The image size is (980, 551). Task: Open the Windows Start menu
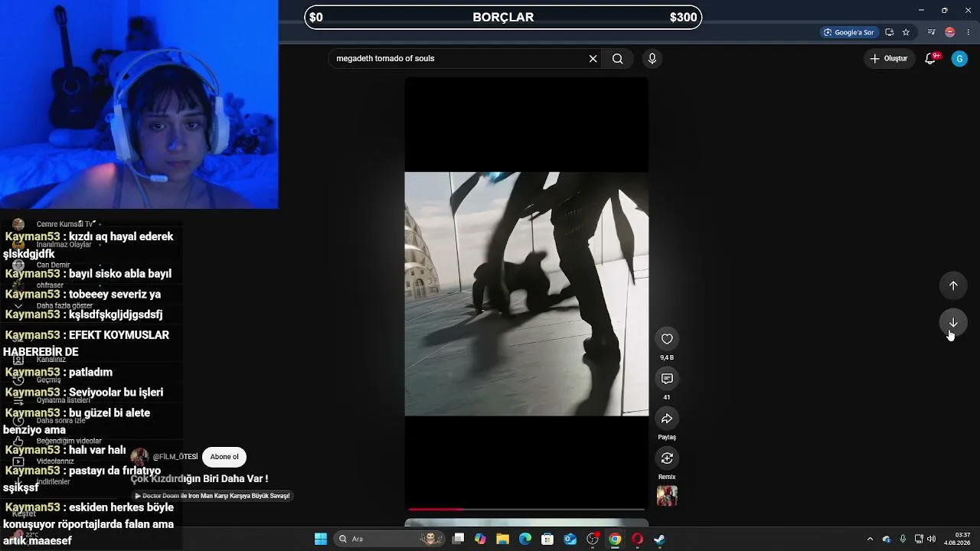[321, 539]
